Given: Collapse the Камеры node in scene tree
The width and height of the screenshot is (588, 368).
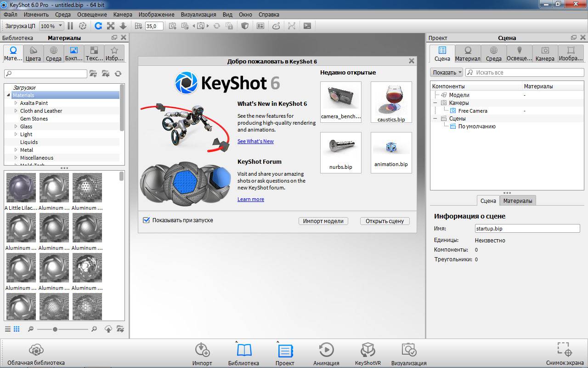Looking at the screenshot, I should pyautogui.click(x=435, y=103).
